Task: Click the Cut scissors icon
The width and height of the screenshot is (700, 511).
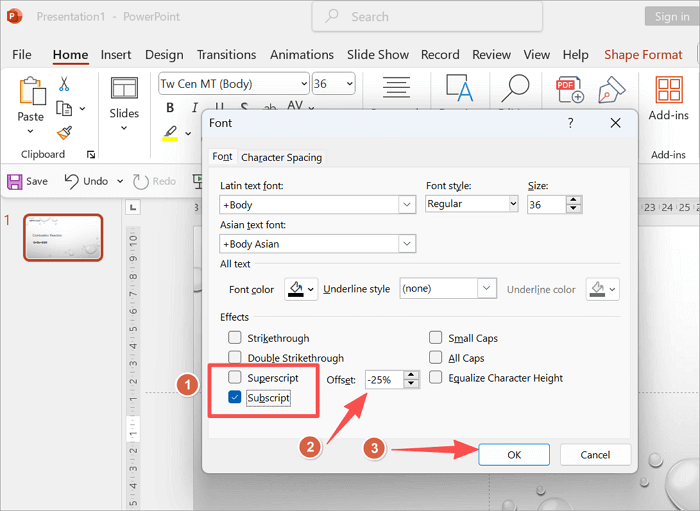Action: click(x=65, y=85)
